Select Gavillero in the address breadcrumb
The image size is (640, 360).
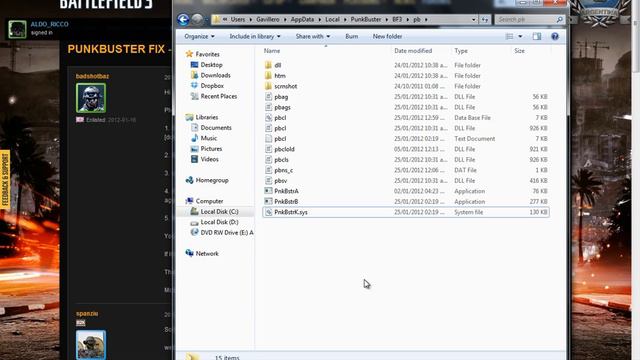[x=268, y=19]
